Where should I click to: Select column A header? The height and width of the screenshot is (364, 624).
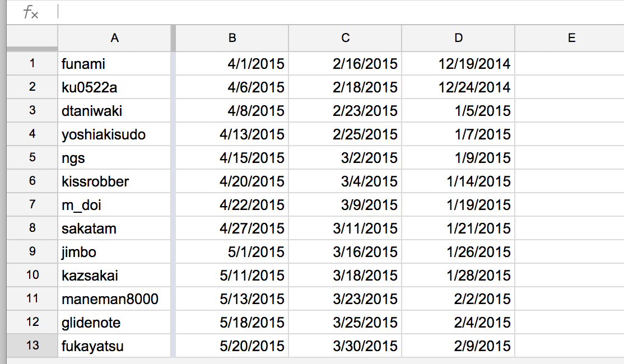click(114, 38)
